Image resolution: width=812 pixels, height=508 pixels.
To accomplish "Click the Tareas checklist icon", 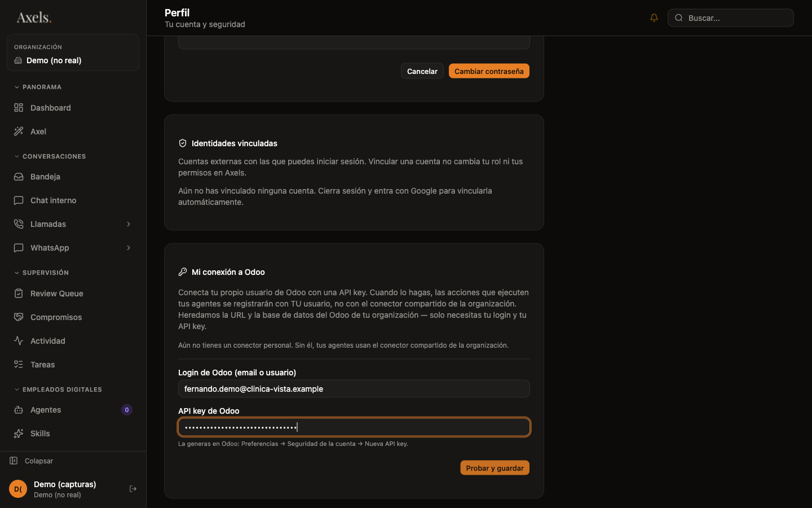I will [x=19, y=365].
